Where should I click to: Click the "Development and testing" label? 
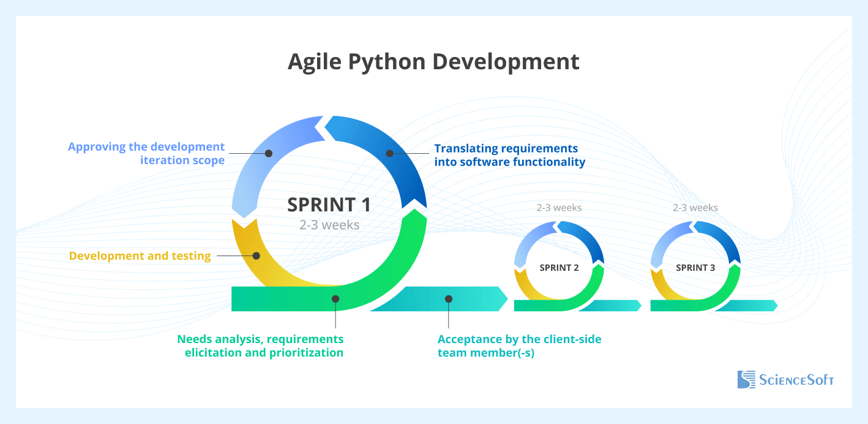(x=140, y=256)
